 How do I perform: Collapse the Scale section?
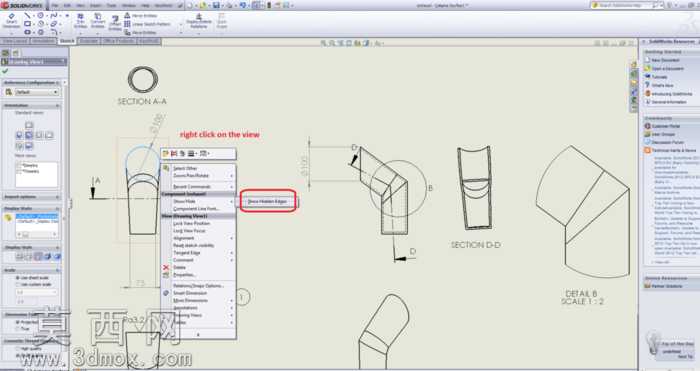click(x=58, y=271)
